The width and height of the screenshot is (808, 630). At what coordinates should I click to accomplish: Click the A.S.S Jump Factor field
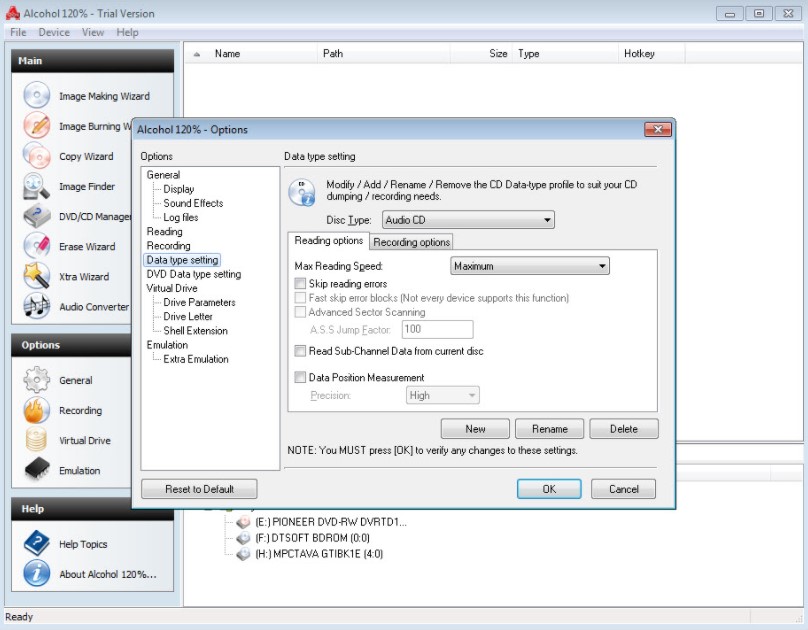(x=437, y=329)
